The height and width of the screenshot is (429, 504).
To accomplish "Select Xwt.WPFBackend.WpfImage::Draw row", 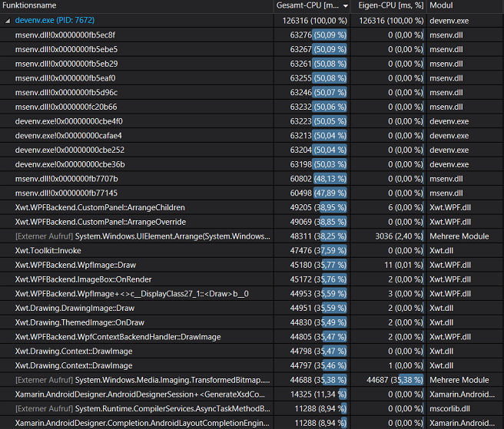I will (x=252, y=265).
